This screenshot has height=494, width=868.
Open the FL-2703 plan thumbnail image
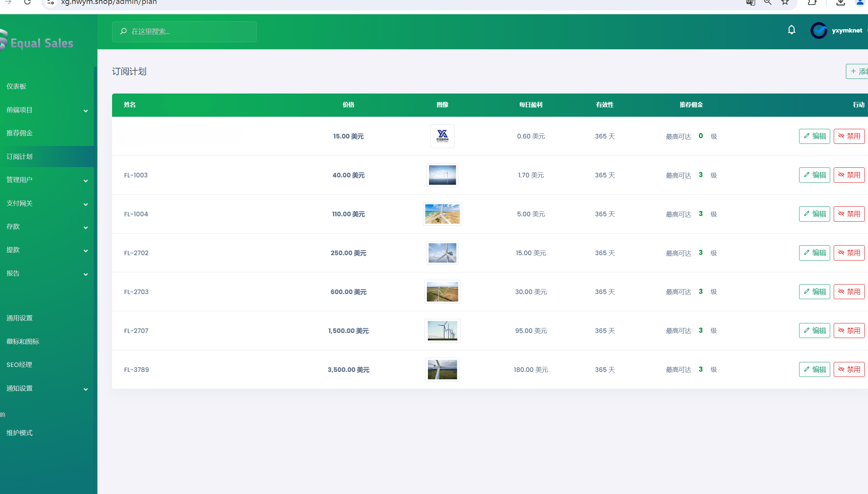click(x=442, y=292)
